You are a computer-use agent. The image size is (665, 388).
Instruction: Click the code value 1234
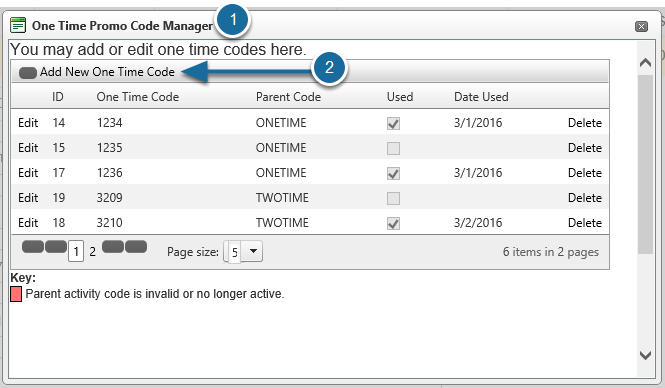tap(109, 123)
